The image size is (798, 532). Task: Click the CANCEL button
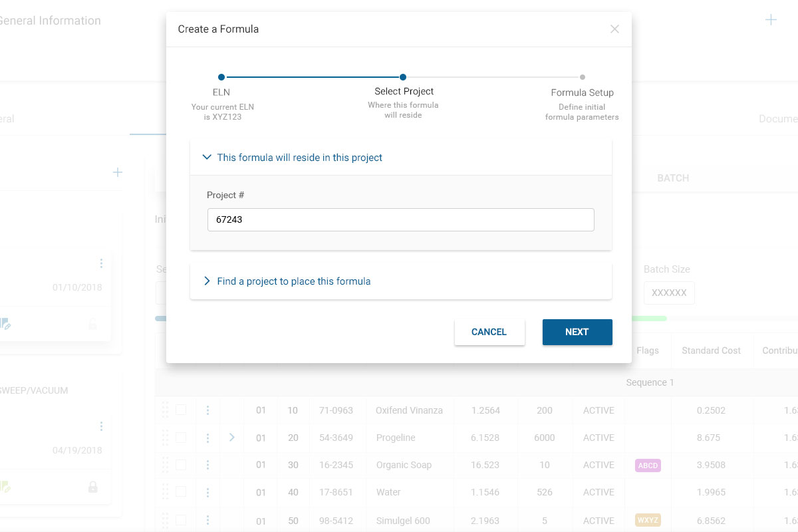click(489, 332)
